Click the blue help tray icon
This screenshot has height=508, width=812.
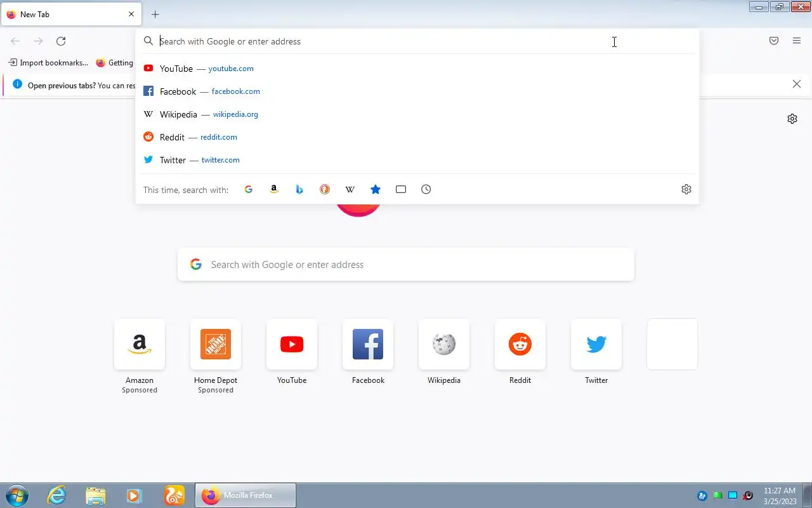coord(702,496)
